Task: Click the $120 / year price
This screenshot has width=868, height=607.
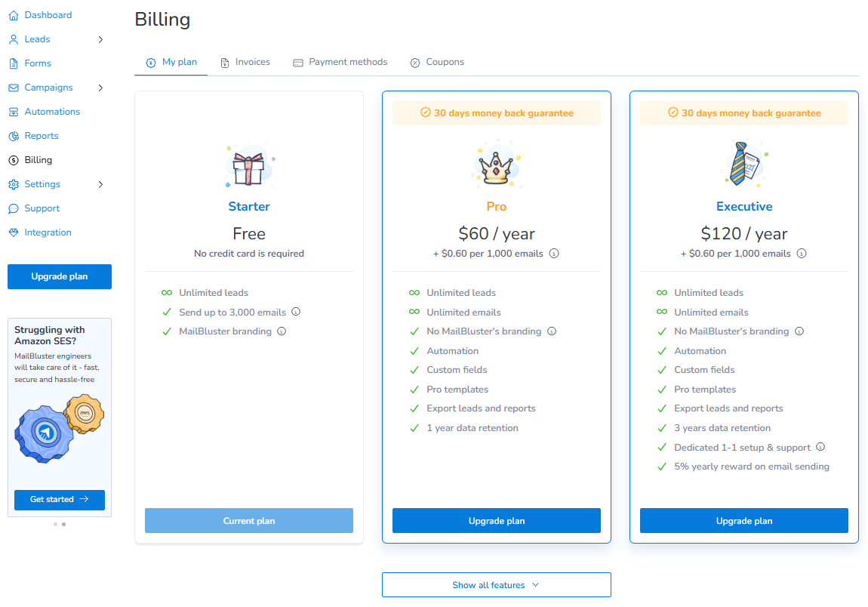Action: 744,234
